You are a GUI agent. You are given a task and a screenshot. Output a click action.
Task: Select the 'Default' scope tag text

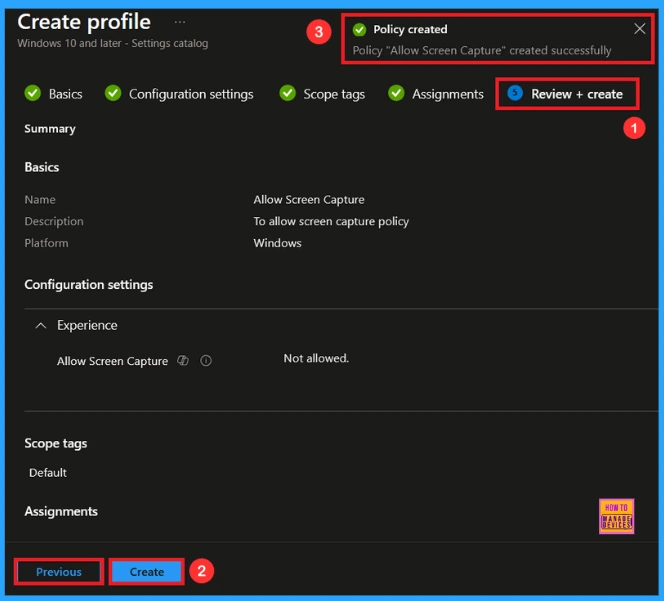(48, 473)
